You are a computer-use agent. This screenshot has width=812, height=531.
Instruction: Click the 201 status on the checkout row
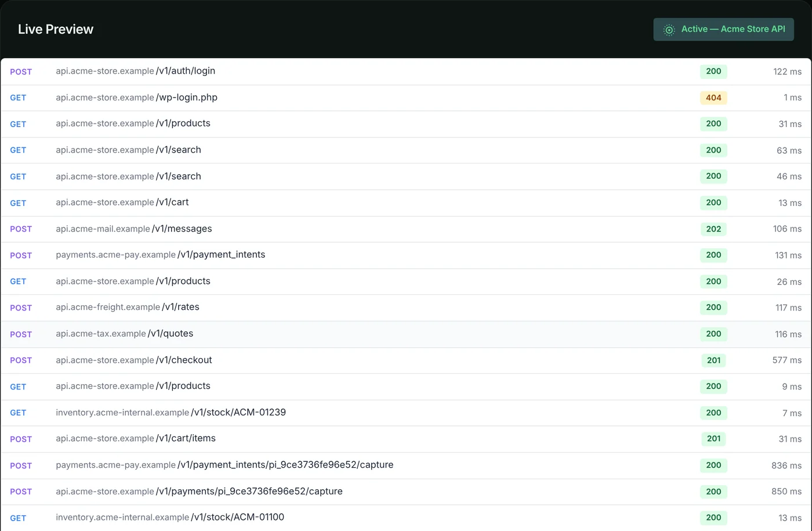[x=713, y=360]
